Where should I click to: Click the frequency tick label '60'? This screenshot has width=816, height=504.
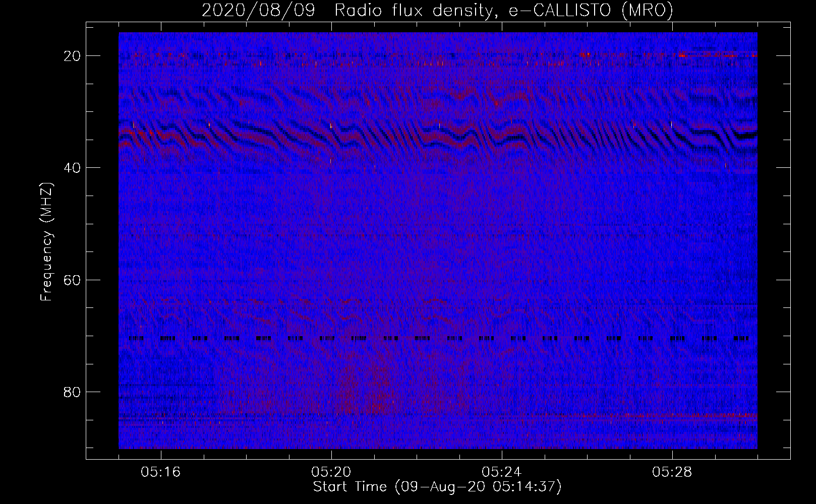(x=73, y=280)
